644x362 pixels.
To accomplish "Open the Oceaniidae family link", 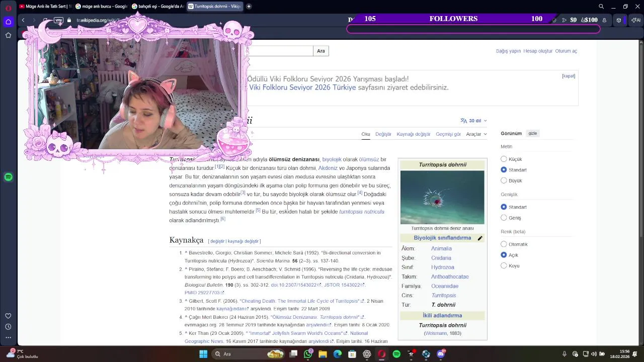I will (445, 286).
